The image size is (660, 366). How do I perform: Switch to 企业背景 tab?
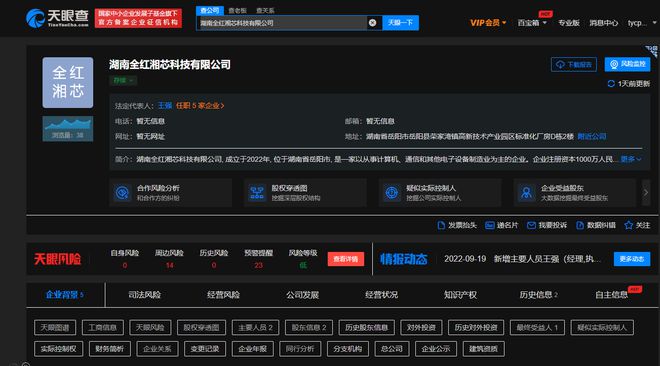click(64, 294)
